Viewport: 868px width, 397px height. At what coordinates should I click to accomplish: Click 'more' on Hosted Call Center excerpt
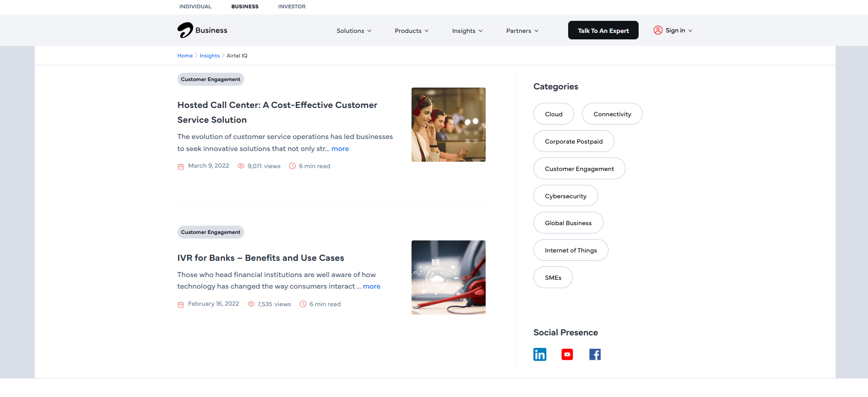tap(340, 149)
